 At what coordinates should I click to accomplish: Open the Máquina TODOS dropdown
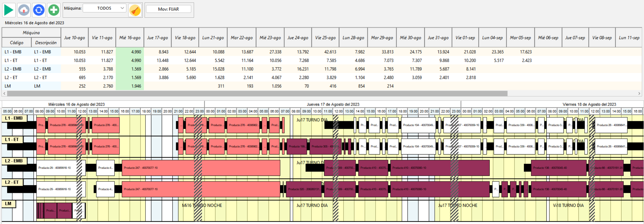point(104,8)
